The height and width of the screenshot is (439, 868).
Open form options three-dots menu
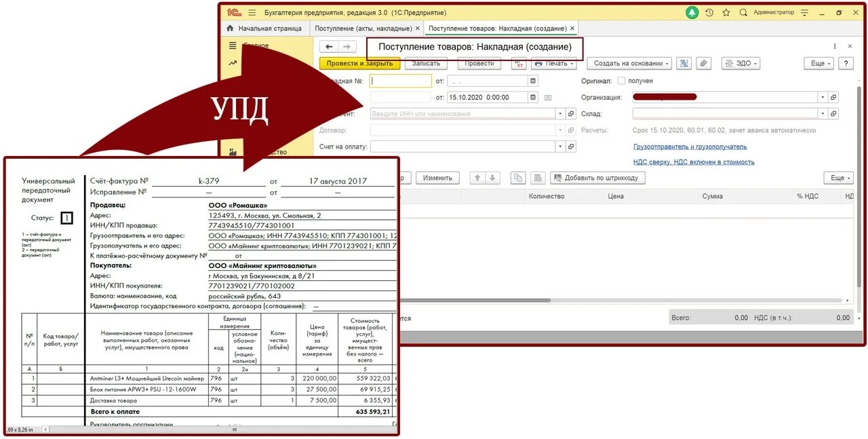tap(835, 46)
